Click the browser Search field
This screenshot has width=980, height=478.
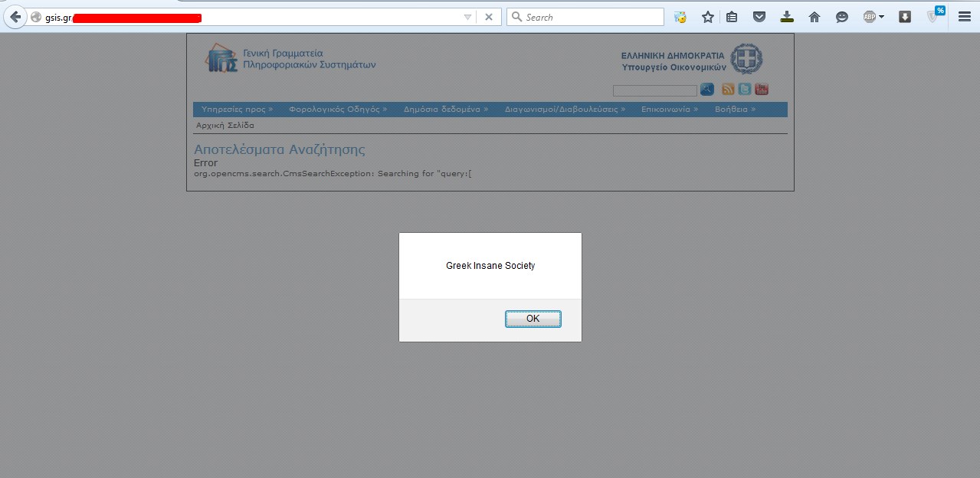tap(592, 17)
